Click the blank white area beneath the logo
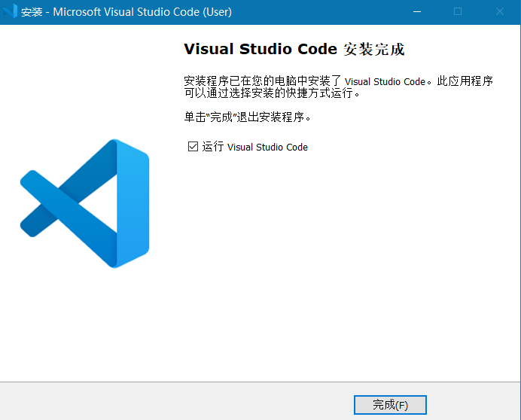The width and height of the screenshot is (521, 420). [85, 324]
